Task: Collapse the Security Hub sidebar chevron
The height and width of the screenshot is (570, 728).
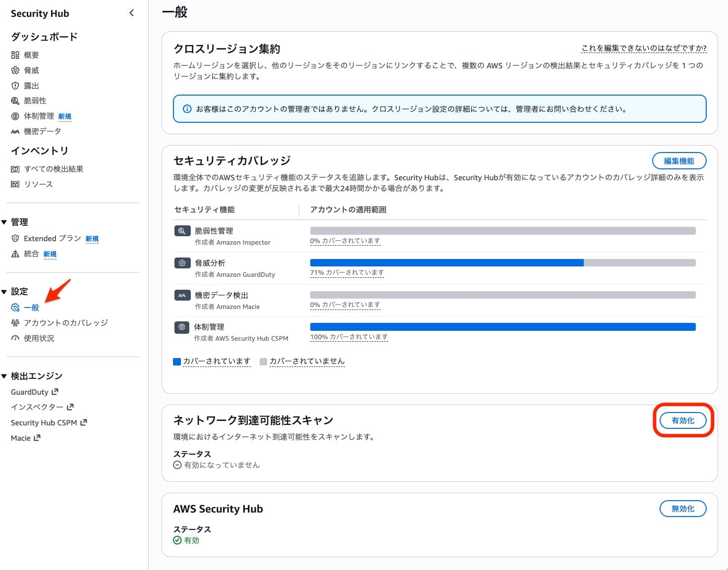Action: click(x=131, y=13)
